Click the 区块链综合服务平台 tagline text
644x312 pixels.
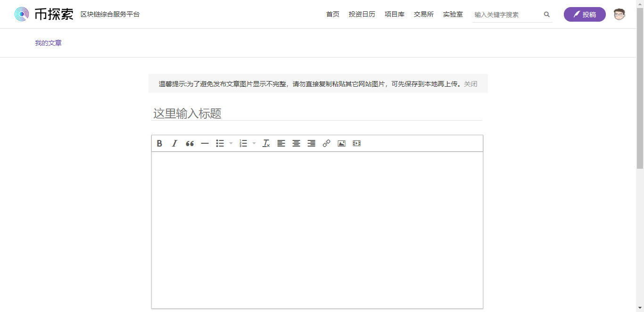click(110, 14)
